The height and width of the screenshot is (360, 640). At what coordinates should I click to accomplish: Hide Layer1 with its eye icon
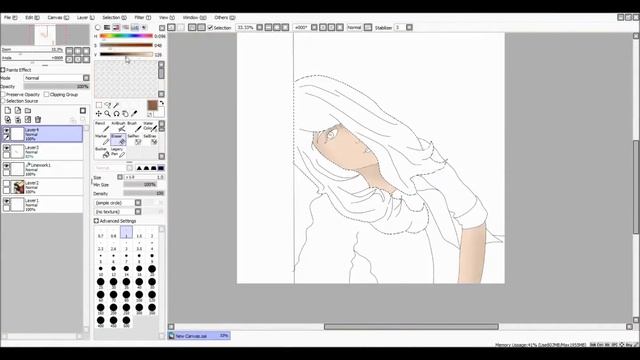(x=7, y=201)
